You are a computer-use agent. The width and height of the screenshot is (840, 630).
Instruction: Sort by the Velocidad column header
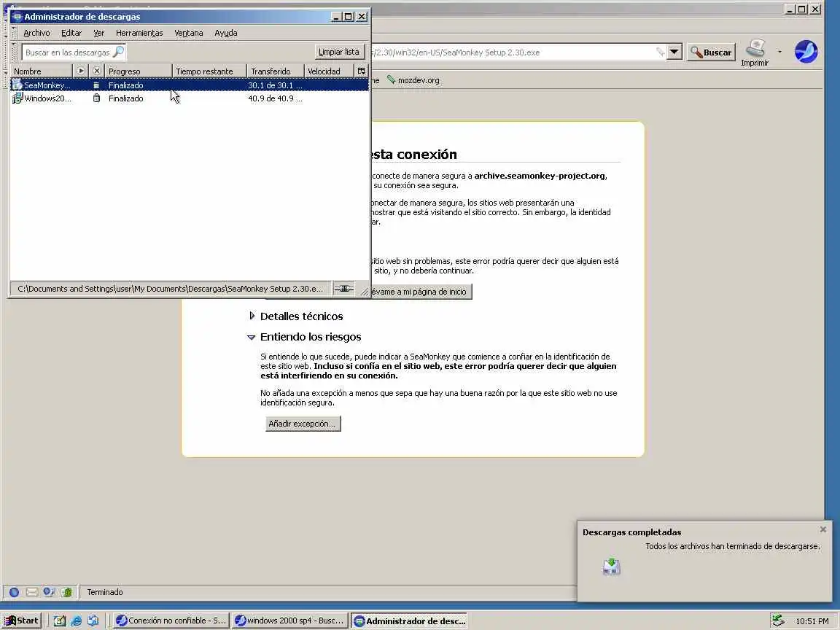click(x=329, y=71)
